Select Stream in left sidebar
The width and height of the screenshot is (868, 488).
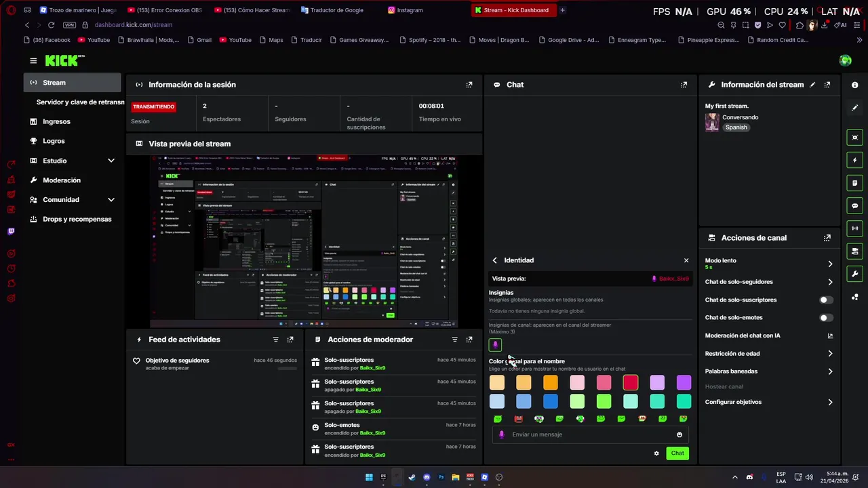(72, 83)
